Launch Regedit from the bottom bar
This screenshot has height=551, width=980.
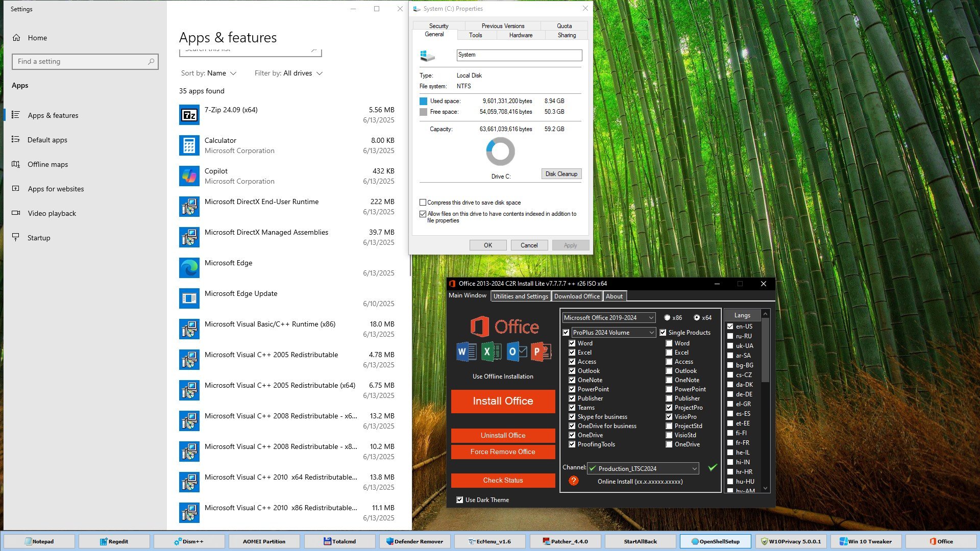114,541
